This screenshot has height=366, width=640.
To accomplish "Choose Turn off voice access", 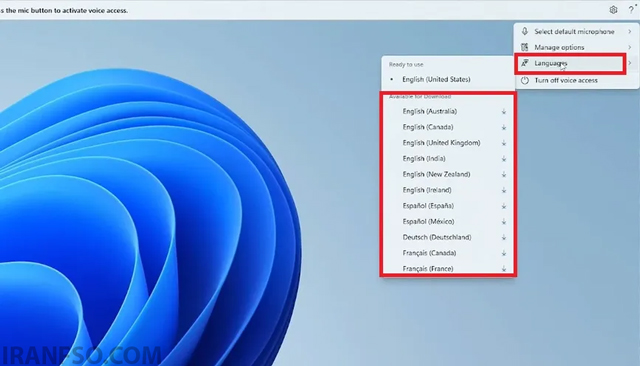I will click(x=576, y=80).
